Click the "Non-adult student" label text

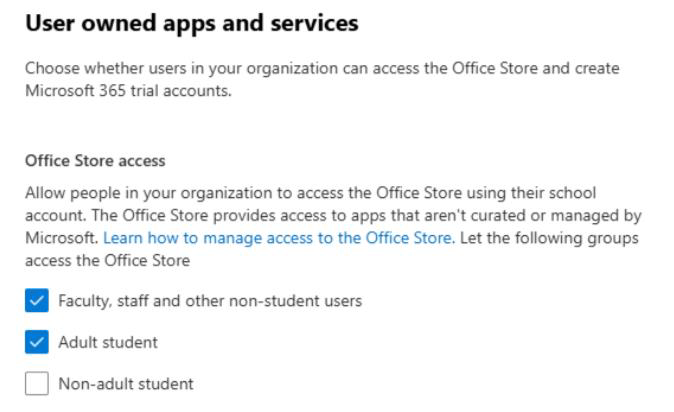pos(126,384)
